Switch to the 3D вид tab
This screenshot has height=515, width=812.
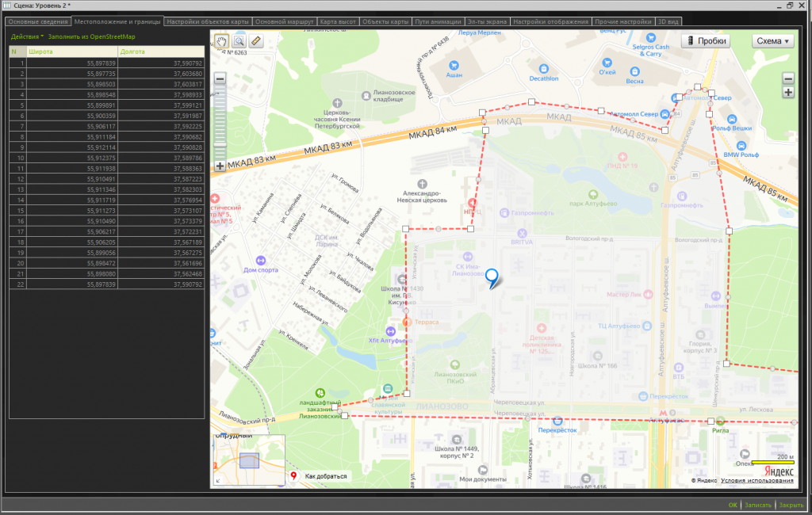(668, 21)
